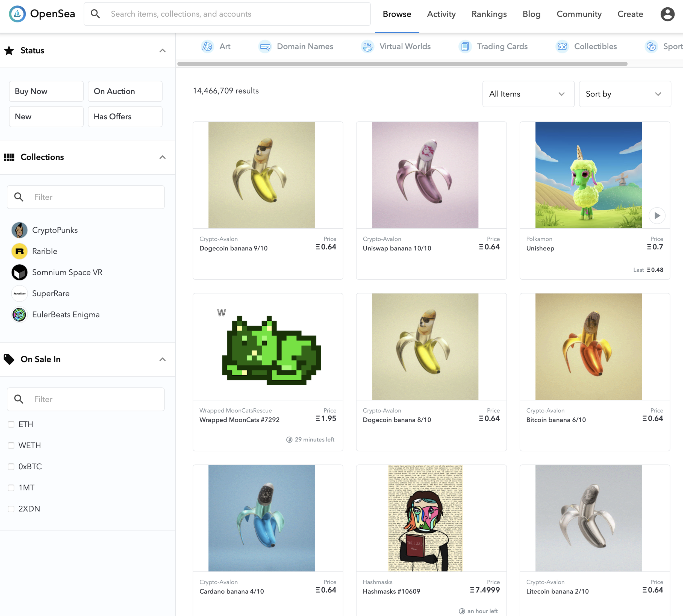The image size is (683, 616).
Task: Select the Rarible collection logo
Action: (x=19, y=251)
